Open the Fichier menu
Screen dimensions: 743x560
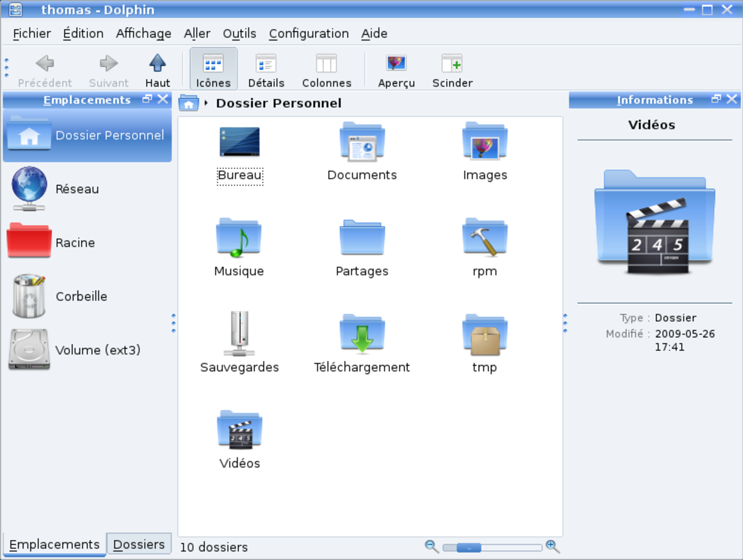pos(32,33)
